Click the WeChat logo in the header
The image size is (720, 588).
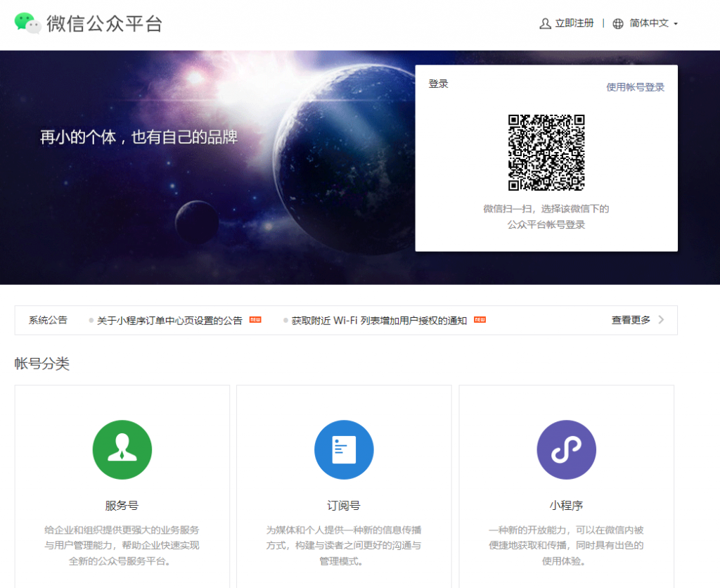coord(28,23)
